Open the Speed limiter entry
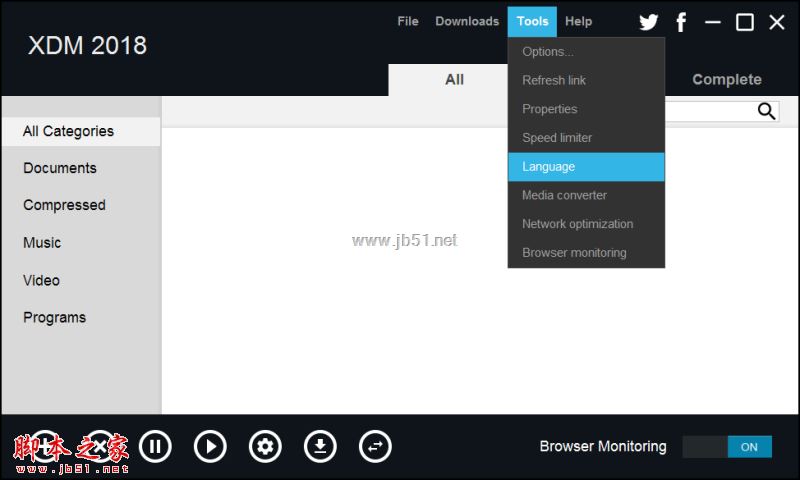This screenshot has width=800, height=480. (x=586, y=138)
